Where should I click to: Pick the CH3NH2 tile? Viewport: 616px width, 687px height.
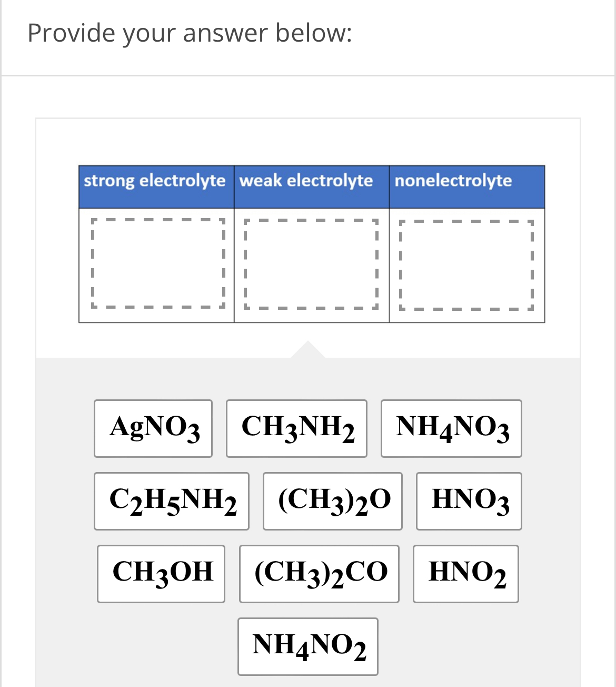(x=296, y=428)
